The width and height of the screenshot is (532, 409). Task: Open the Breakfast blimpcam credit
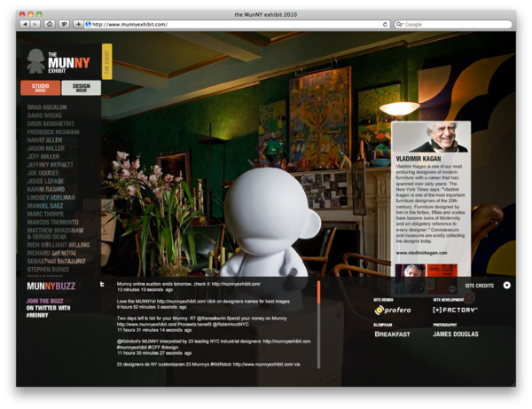tap(392, 334)
